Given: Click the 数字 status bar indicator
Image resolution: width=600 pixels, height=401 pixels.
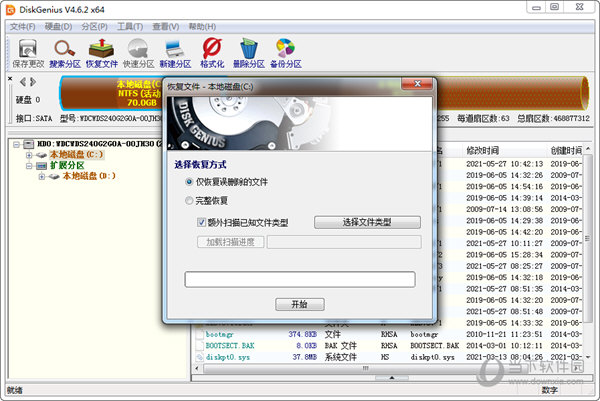Looking at the screenshot, I should (x=549, y=390).
